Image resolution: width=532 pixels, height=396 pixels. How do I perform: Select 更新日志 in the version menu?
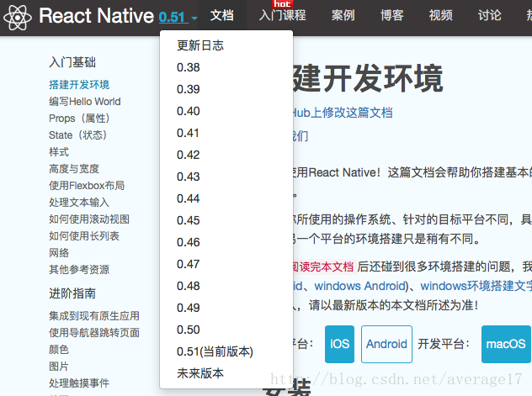point(200,45)
